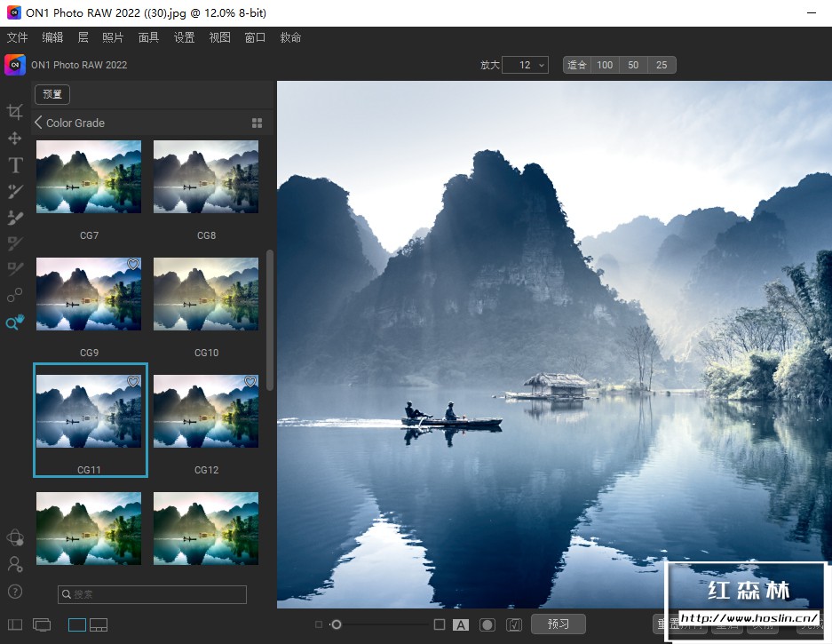The width and height of the screenshot is (832, 644).
Task: Apply the CG11 preset thumbnail
Action: pyautogui.click(x=89, y=411)
